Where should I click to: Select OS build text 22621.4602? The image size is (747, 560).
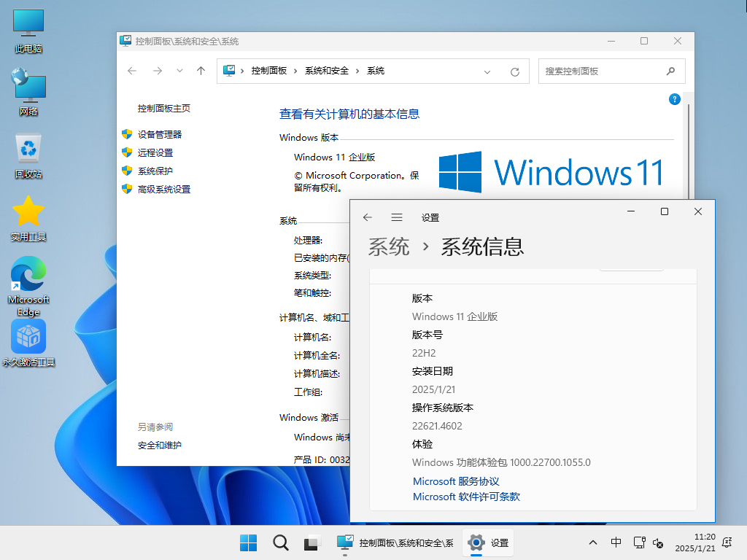[437, 426]
